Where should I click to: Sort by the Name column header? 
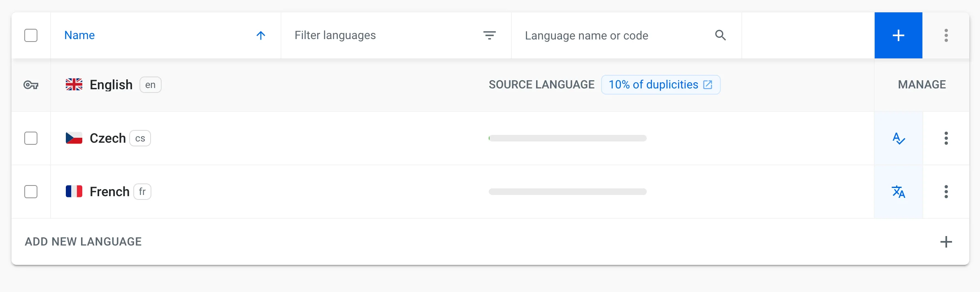(79, 35)
